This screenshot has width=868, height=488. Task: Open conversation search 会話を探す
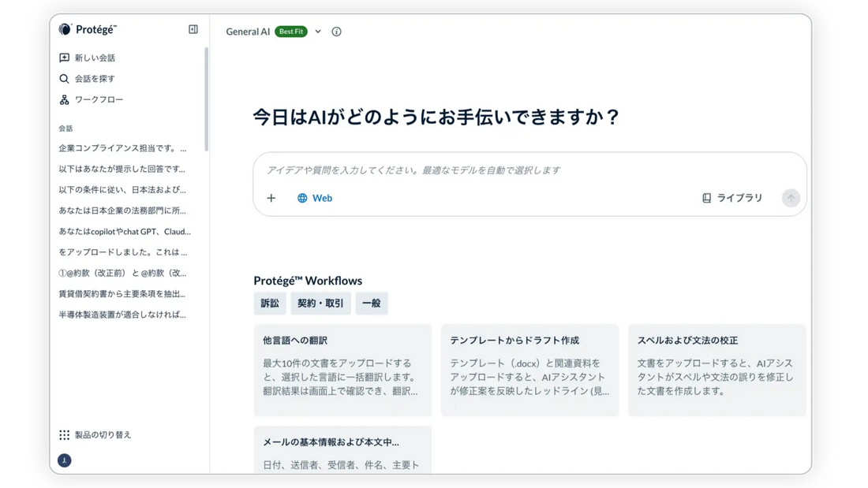click(x=88, y=79)
